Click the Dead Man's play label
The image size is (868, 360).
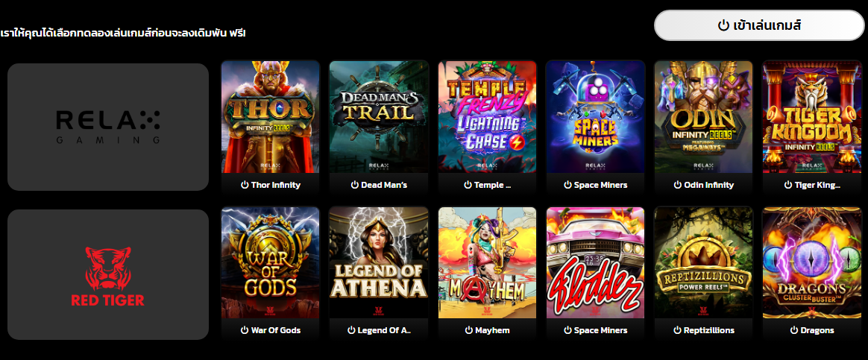click(379, 185)
